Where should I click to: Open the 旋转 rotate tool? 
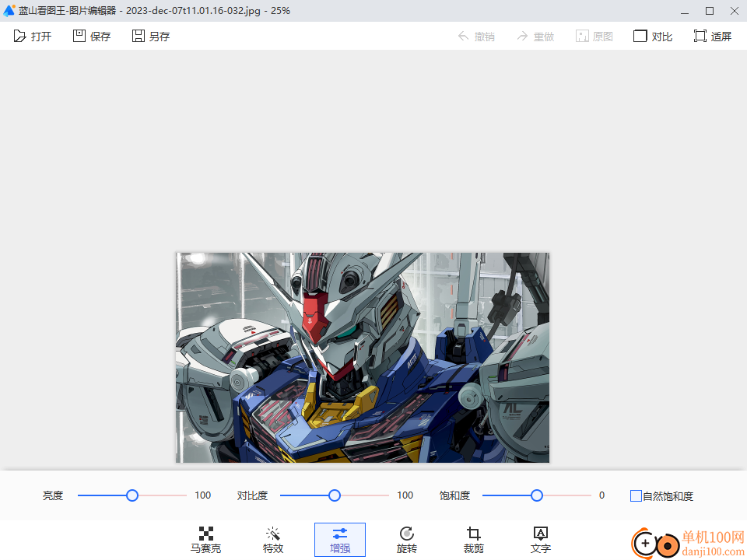(x=407, y=540)
